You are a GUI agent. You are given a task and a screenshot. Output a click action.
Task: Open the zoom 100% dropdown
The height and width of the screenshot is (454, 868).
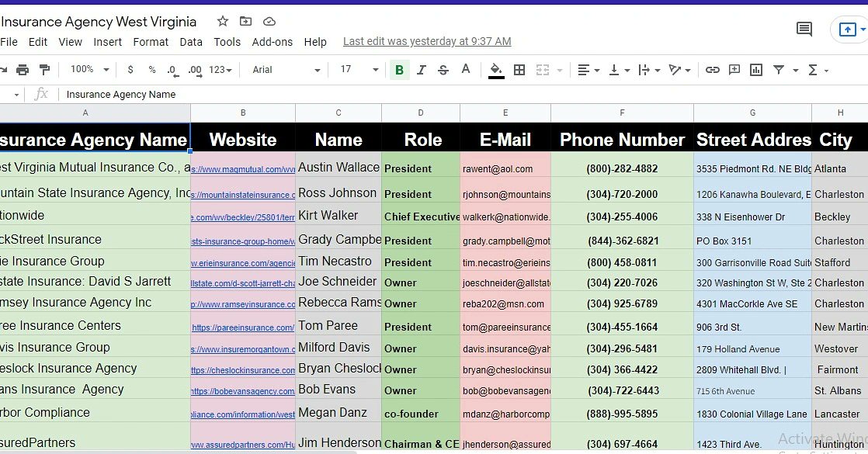(90, 70)
